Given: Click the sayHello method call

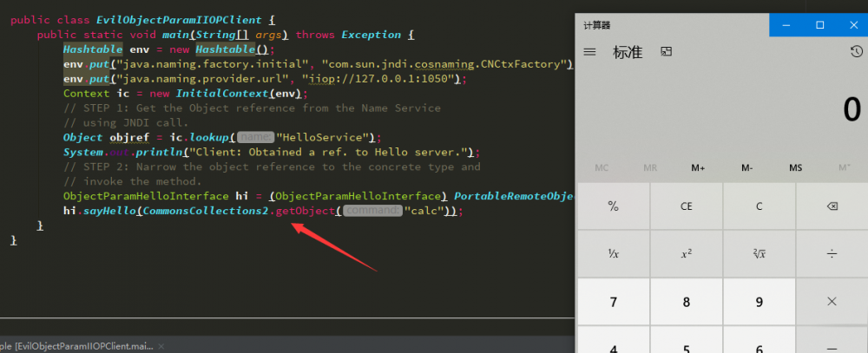Looking at the screenshot, I should point(109,211).
